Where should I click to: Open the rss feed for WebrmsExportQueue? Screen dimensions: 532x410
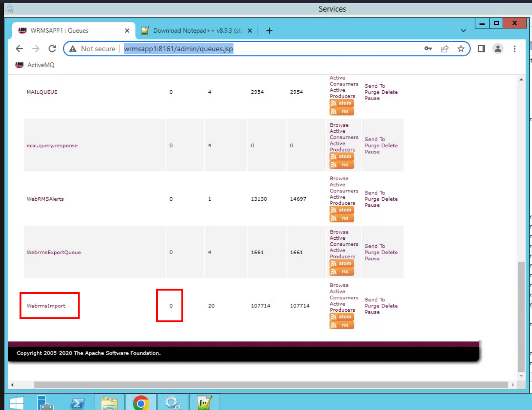342,272
